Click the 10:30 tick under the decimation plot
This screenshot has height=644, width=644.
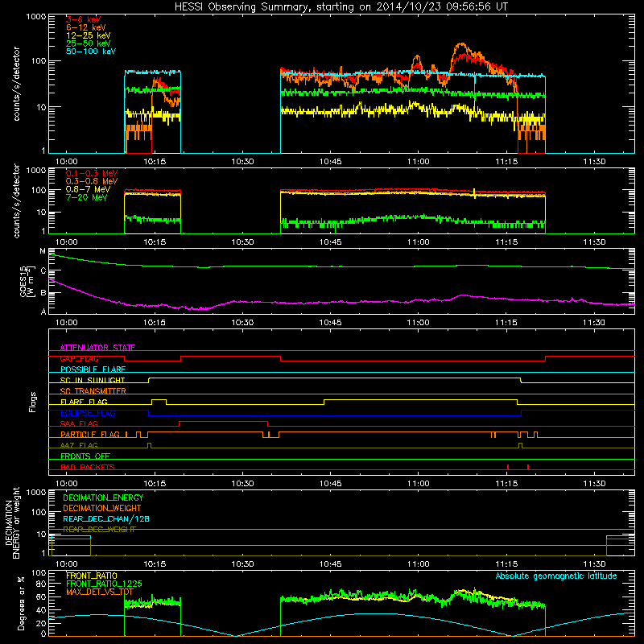point(242,564)
